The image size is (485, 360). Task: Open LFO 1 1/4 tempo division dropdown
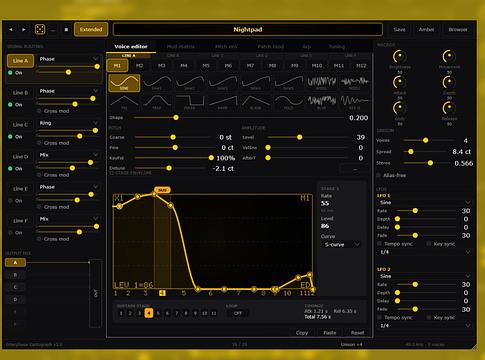click(x=425, y=252)
